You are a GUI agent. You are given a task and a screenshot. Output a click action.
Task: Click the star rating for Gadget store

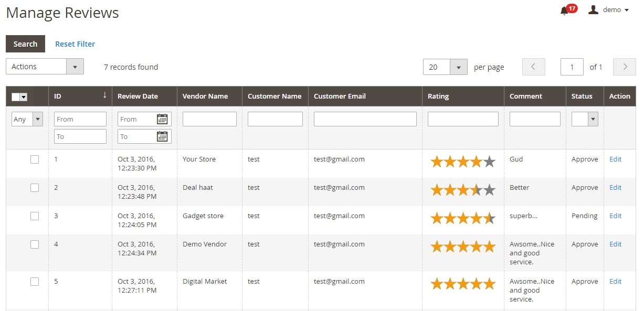click(463, 218)
